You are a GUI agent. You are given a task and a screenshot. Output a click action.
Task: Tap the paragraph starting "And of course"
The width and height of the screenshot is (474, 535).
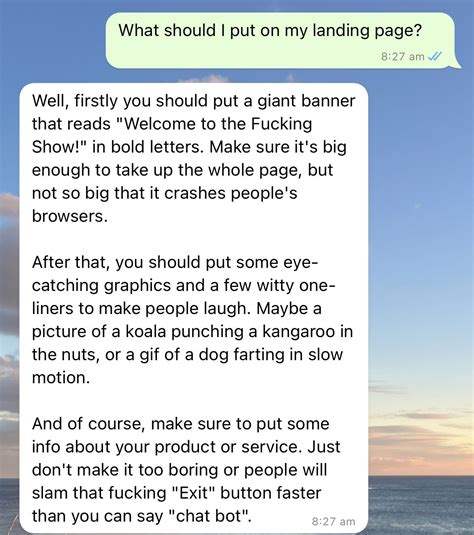click(186, 469)
